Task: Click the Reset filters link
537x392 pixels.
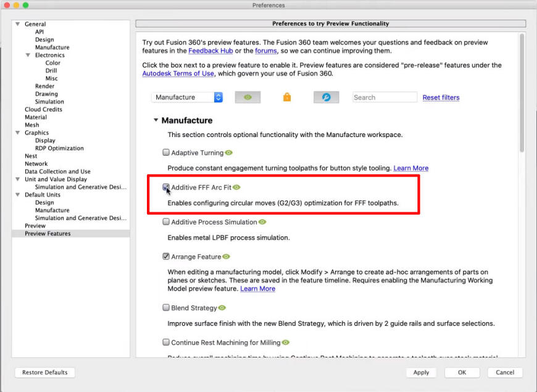Action: click(x=441, y=98)
